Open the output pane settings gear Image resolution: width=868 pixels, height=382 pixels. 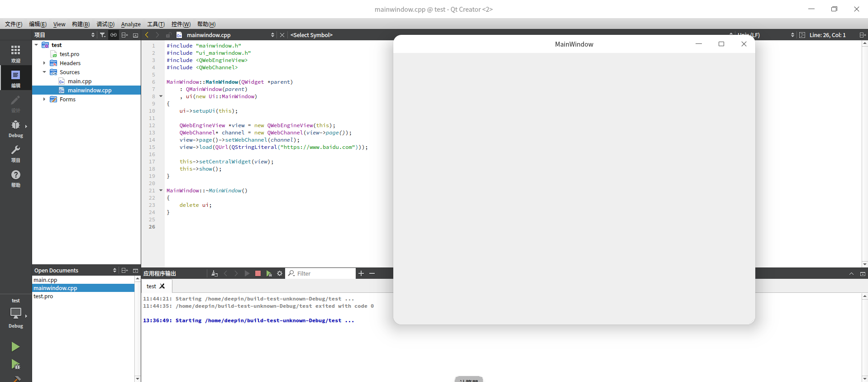tap(280, 273)
